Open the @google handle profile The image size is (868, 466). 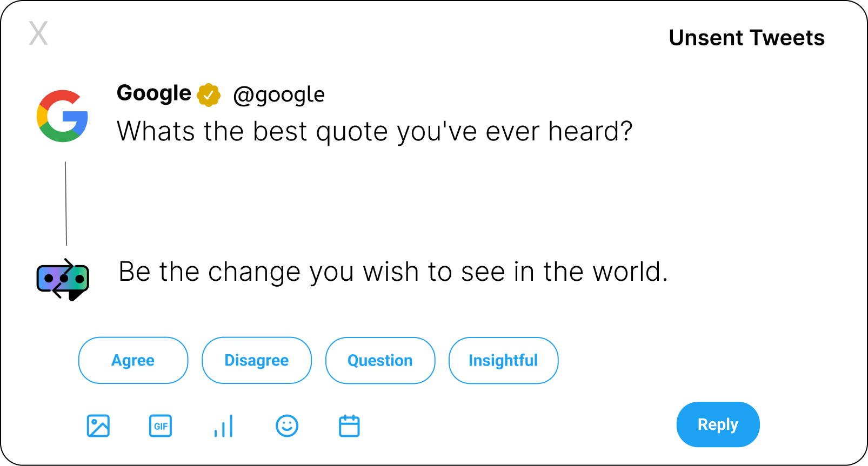tap(279, 95)
